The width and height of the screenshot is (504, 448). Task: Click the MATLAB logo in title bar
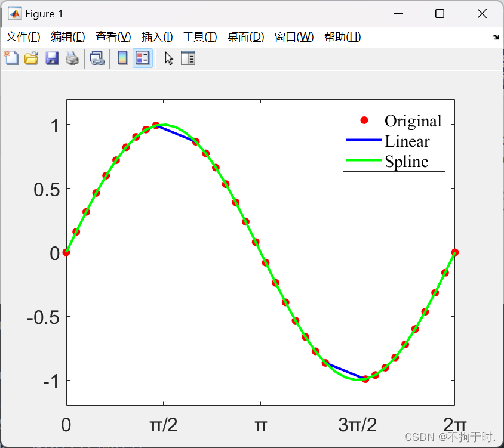(15, 14)
